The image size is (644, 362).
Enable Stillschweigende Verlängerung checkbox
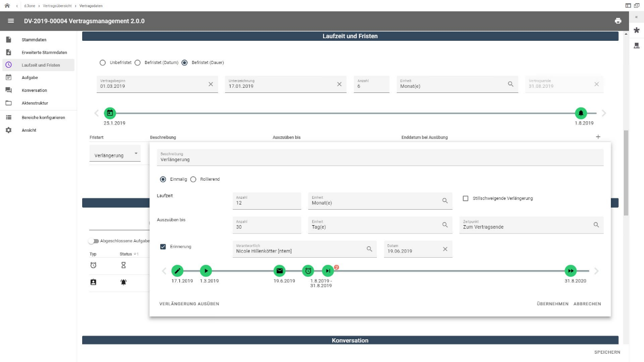point(465,198)
